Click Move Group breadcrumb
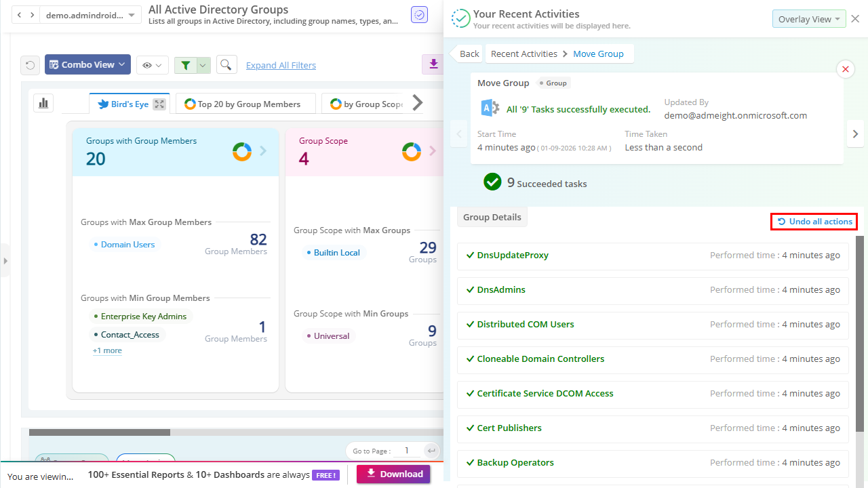 pos(598,54)
